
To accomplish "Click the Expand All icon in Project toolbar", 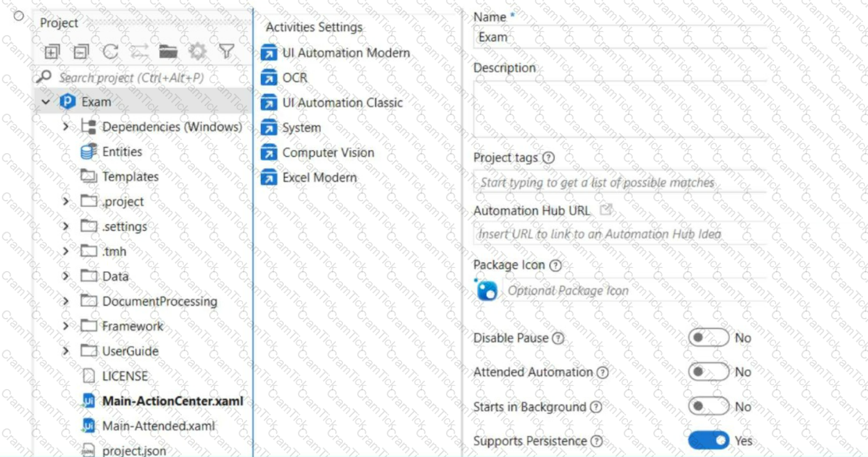I will [52, 52].
